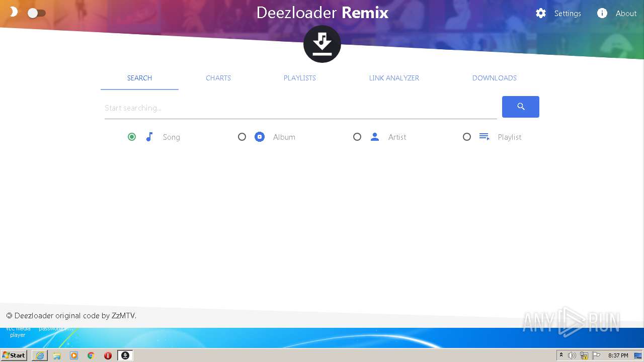
Task: Open the media player taskbar icon
Action: pos(74,355)
